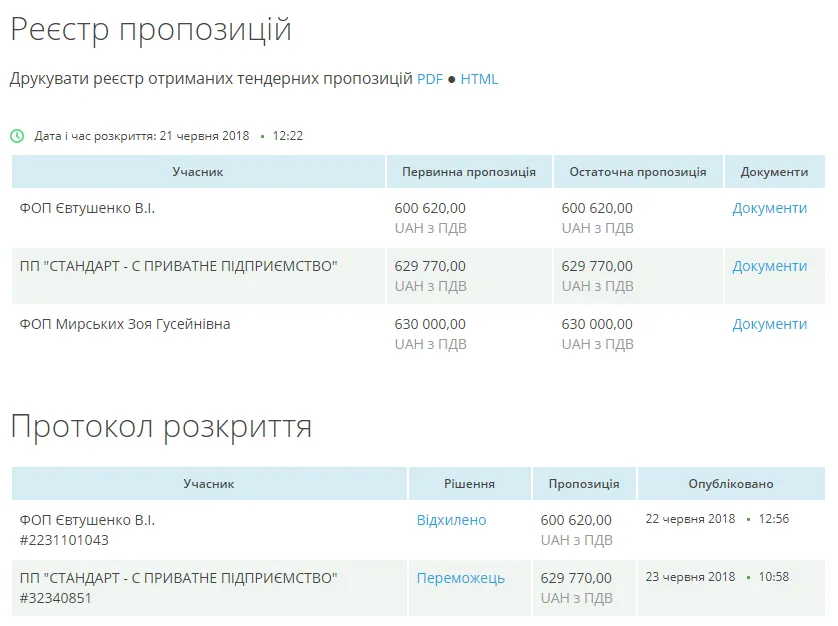Select the publication time 12:56
This screenshot has width=838, height=626.
(x=773, y=519)
